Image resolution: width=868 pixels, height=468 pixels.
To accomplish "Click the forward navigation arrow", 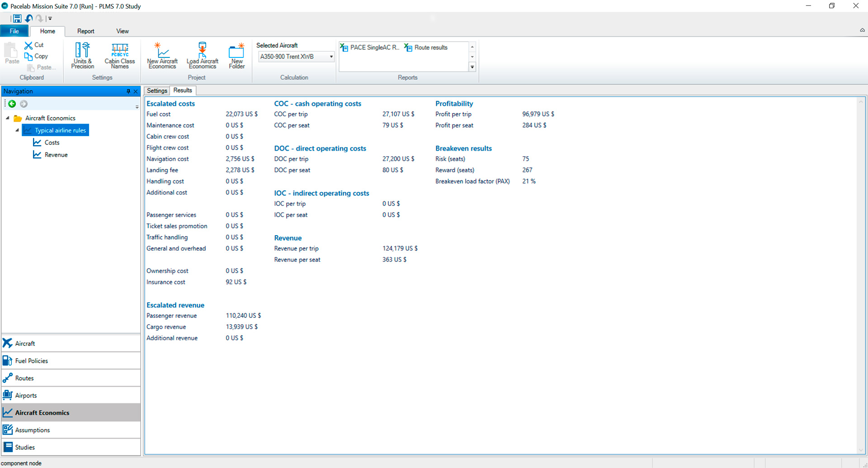I will [24, 104].
